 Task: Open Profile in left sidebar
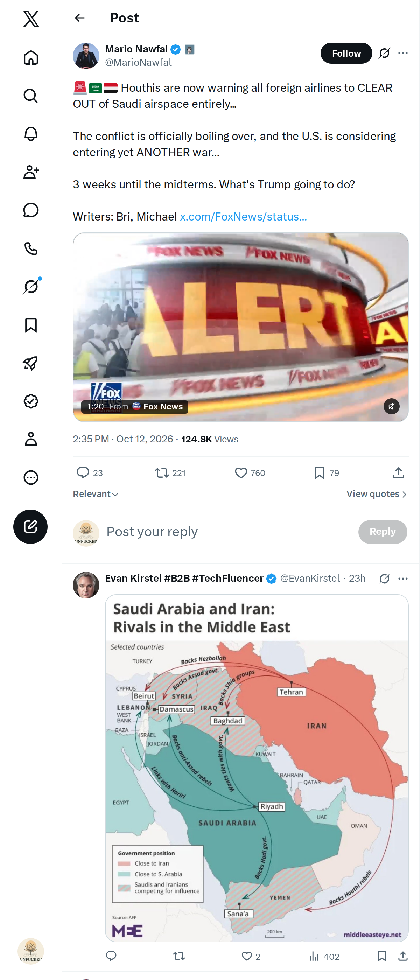tap(31, 439)
